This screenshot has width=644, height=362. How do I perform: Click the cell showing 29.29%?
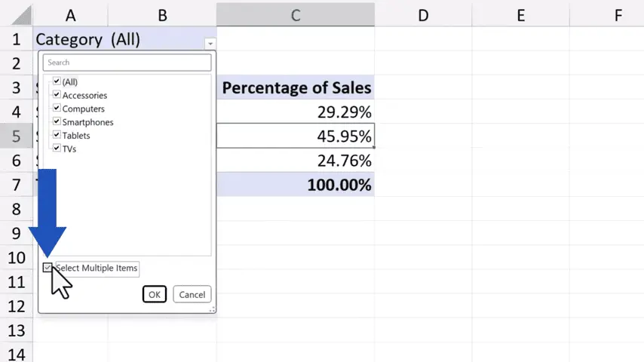click(296, 112)
